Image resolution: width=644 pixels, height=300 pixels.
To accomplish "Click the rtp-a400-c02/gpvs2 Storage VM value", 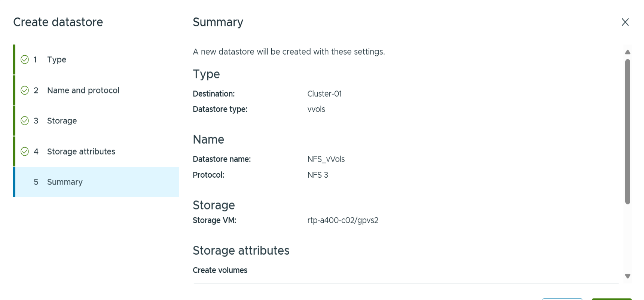I will pos(342,220).
